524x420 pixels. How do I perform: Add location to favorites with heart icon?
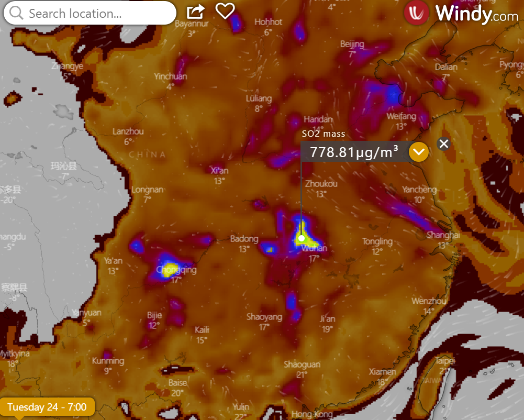pos(225,11)
